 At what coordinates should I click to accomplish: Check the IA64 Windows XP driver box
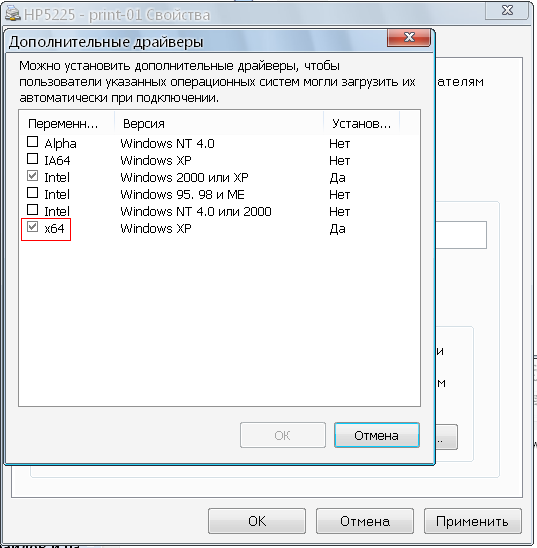(x=32, y=159)
